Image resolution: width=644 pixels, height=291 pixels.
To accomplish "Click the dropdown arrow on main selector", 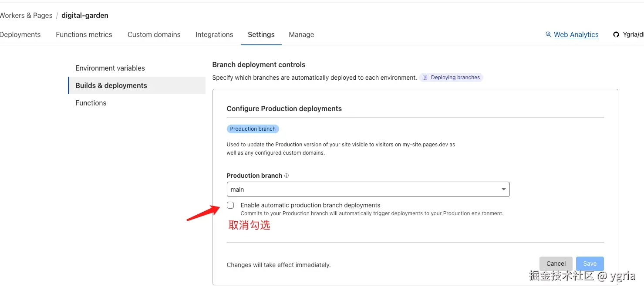I will (x=503, y=189).
